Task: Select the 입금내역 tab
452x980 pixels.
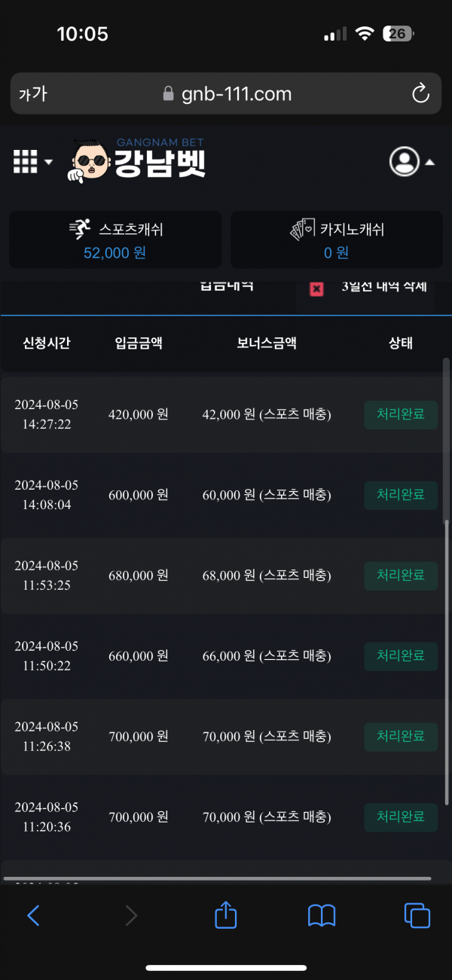Action: tap(227, 286)
